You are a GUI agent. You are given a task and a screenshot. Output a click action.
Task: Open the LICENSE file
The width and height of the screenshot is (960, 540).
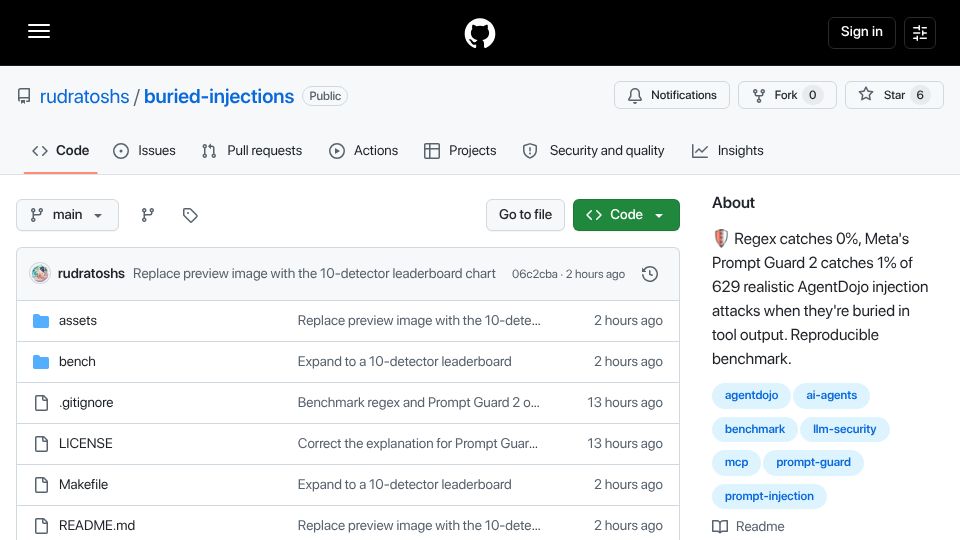coord(86,444)
